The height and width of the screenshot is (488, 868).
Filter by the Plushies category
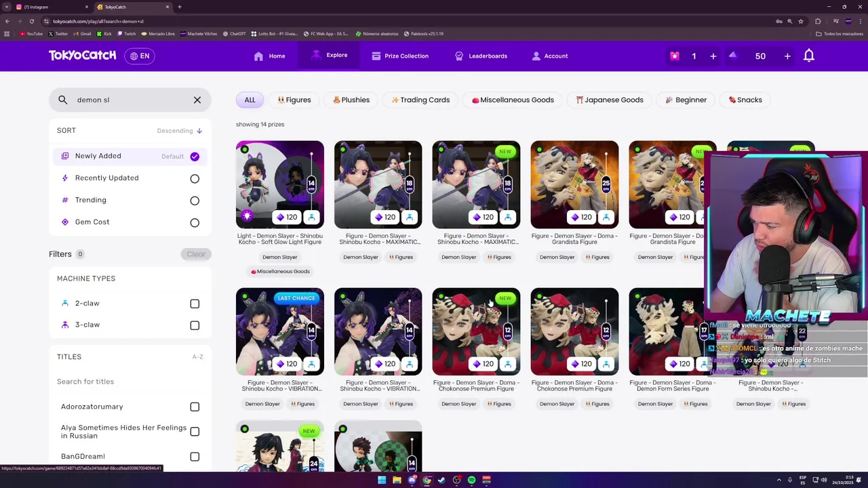[351, 100]
